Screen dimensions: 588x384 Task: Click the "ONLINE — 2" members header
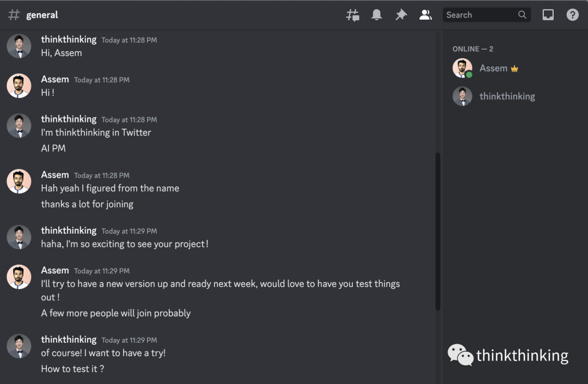(x=473, y=49)
